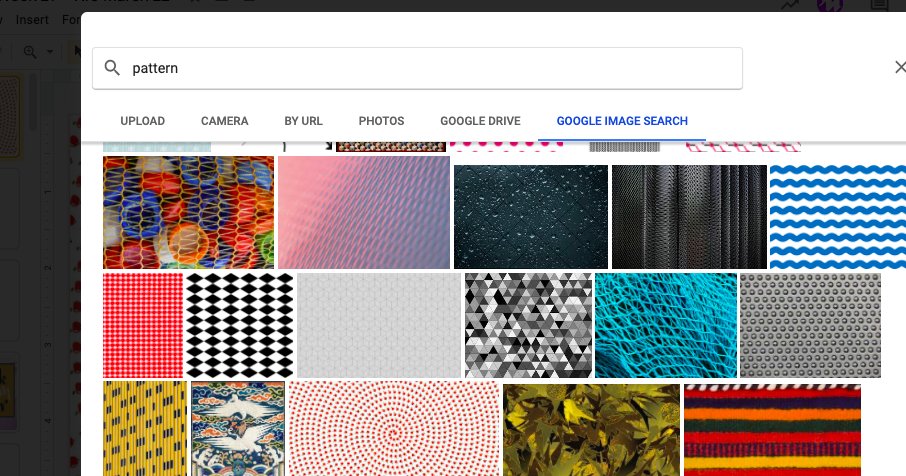
Task: Select the Google Image Search tab
Action: coord(622,121)
